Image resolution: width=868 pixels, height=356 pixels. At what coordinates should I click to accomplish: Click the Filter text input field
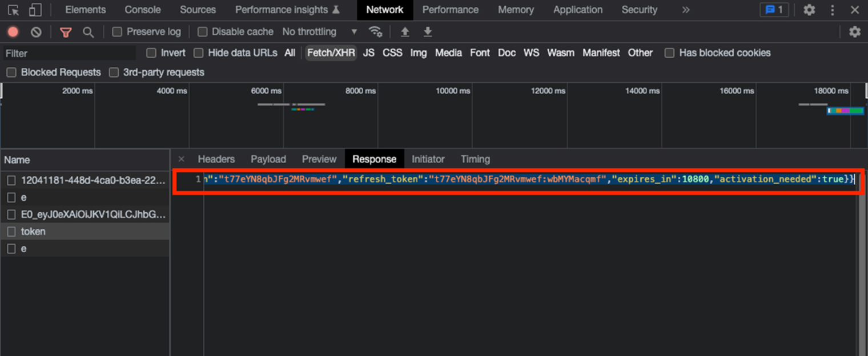[x=70, y=53]
